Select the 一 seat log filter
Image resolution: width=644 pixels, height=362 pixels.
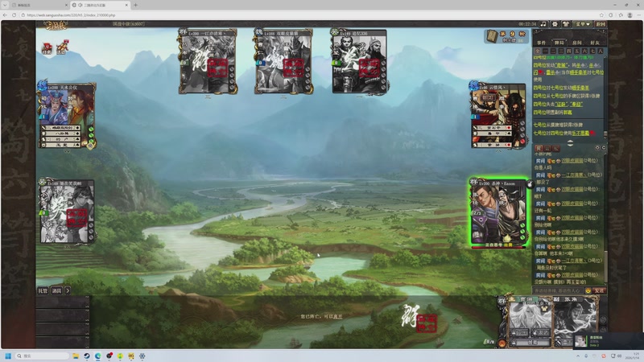point(545,51)
